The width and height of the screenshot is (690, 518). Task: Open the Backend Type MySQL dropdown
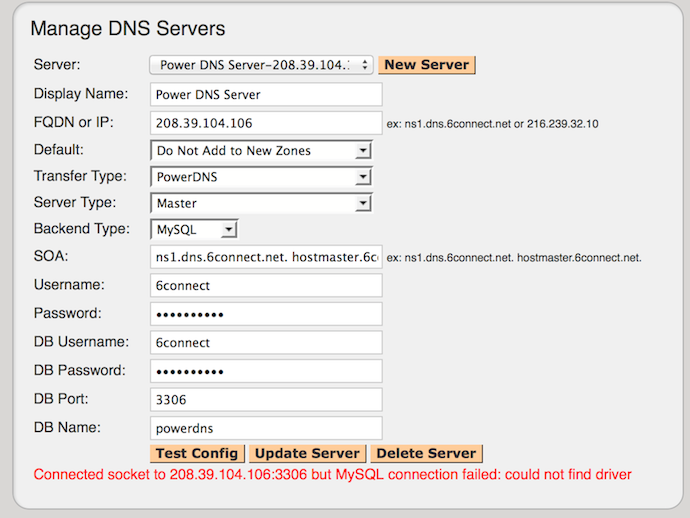pos(194,230)
